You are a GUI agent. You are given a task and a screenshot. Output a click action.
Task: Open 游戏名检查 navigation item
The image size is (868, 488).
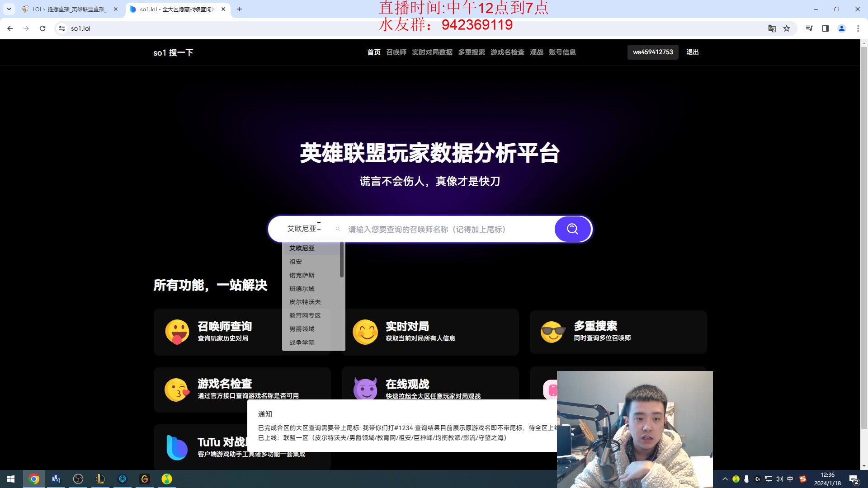[507, 52]
